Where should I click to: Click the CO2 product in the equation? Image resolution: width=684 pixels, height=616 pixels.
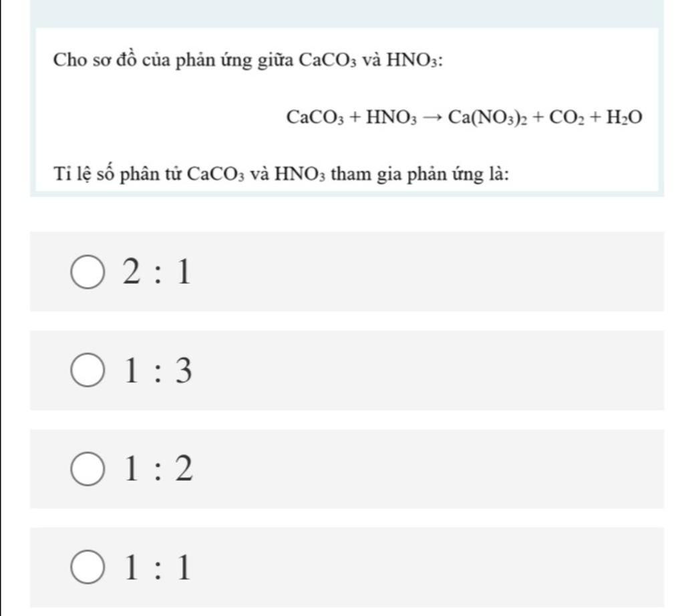pyautogui.click(x=566, y=118)
